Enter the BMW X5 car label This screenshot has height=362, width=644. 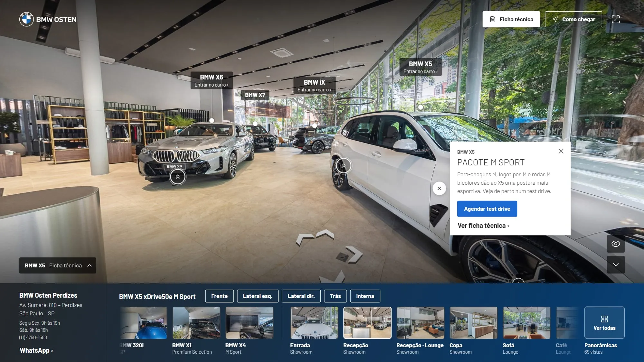pyautogui.click(x=421, y=67)
